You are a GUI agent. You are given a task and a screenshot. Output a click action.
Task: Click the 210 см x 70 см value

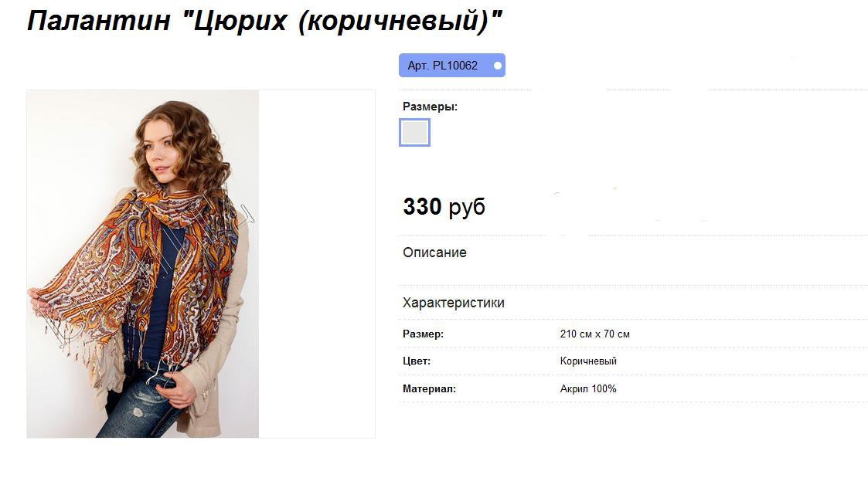(594, 334)
